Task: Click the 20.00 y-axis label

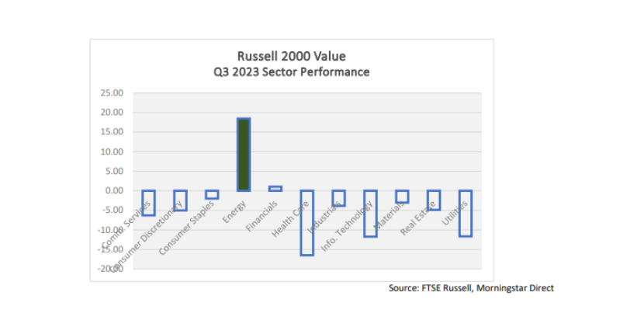Action: point(112,113)
